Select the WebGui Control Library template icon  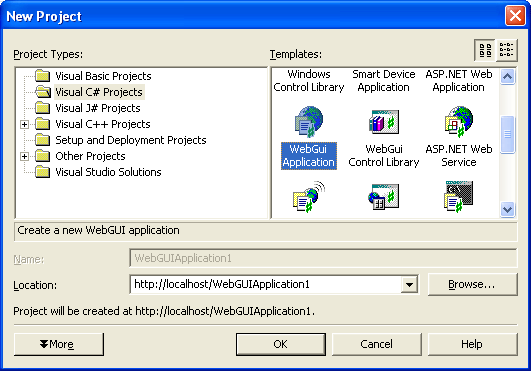pyautogui.click(x=384, y=122)
